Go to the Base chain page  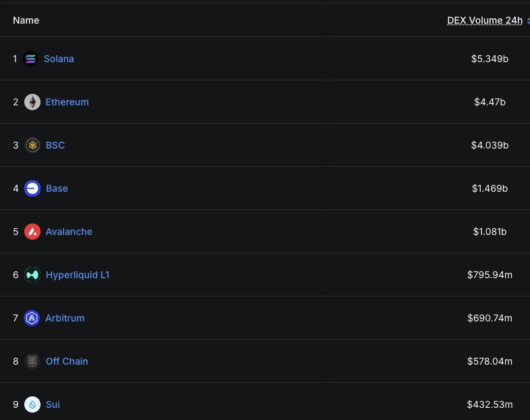[57, 188]
